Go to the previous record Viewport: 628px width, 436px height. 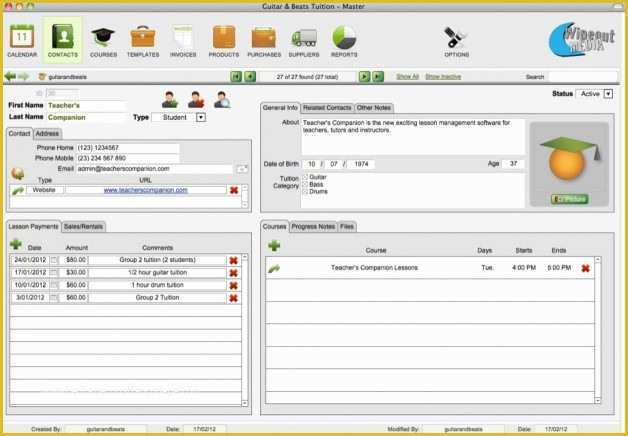point(250,76)
